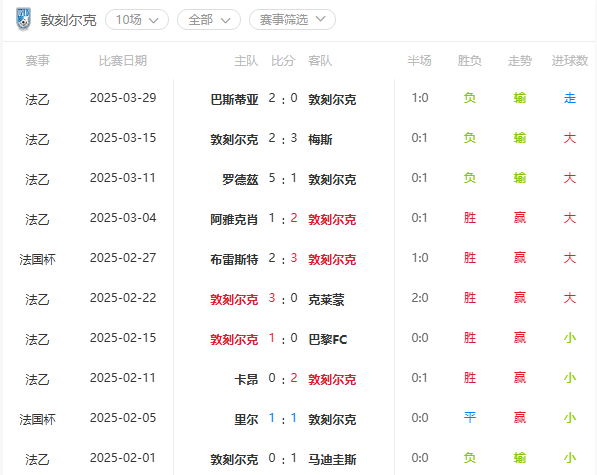Click the 卡昂 team name
This screenshot has width=597, height=475.
click(x=246, y=379)
